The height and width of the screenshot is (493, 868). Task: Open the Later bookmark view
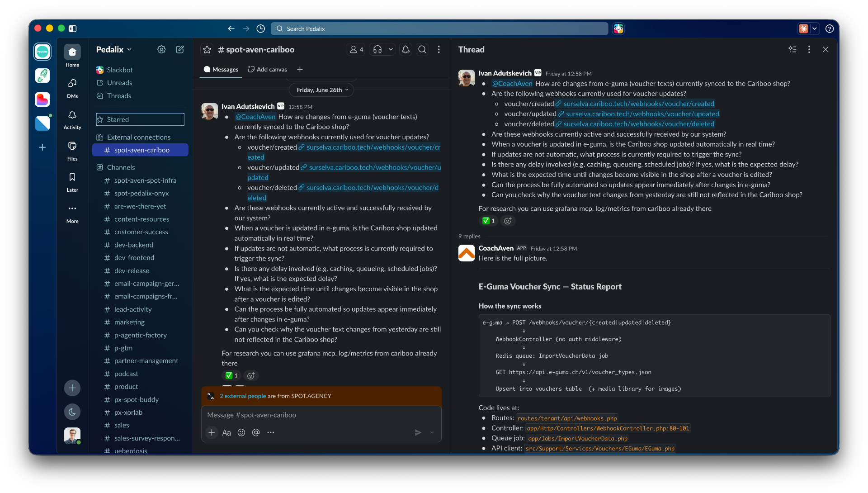[x=72, y=182]
